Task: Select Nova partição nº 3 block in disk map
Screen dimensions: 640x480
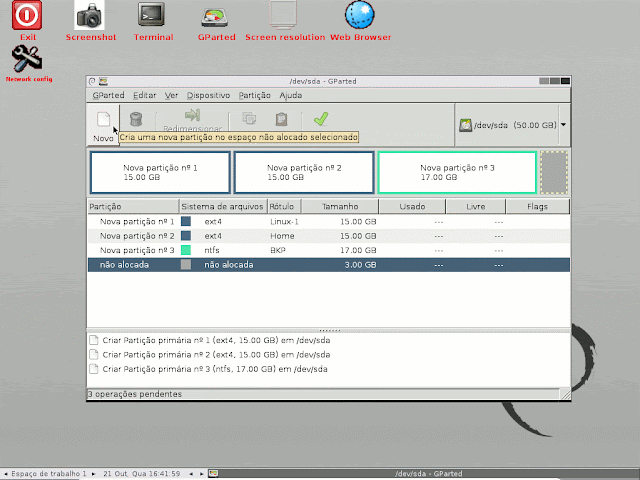Action: pyautogui.click(x=457, y=172)
